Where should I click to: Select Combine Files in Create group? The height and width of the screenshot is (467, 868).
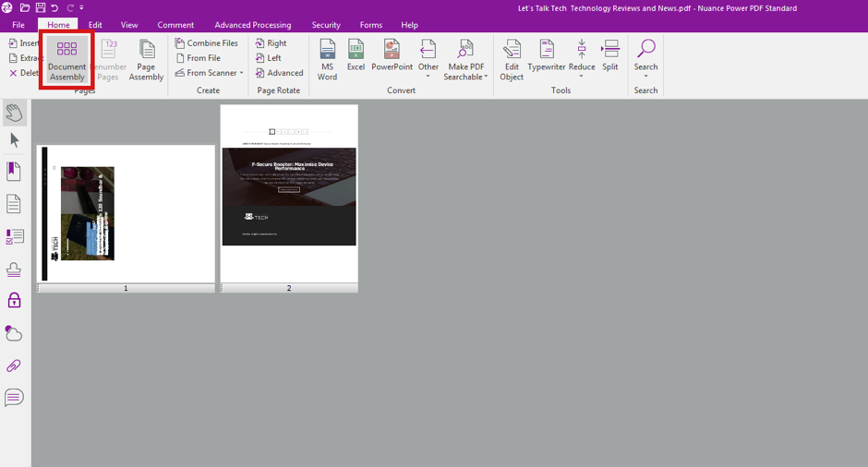pyautogui.click(x=207, y=43)
